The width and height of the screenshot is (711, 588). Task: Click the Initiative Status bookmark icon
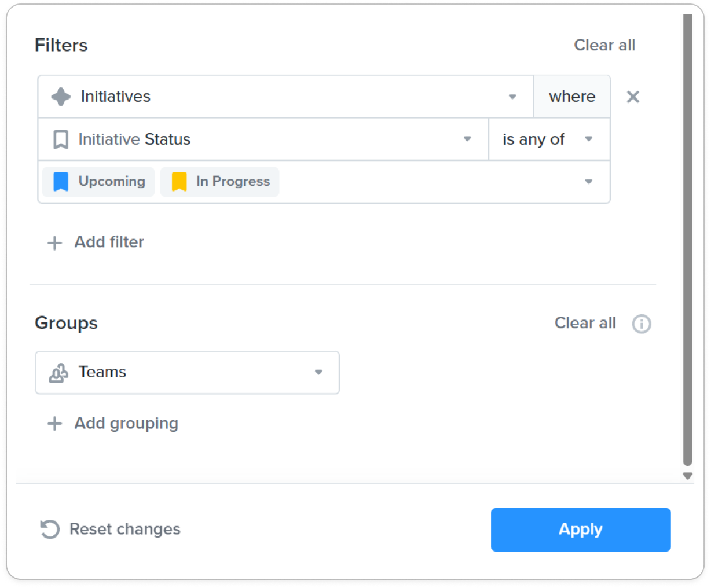(x=61, y=139)
